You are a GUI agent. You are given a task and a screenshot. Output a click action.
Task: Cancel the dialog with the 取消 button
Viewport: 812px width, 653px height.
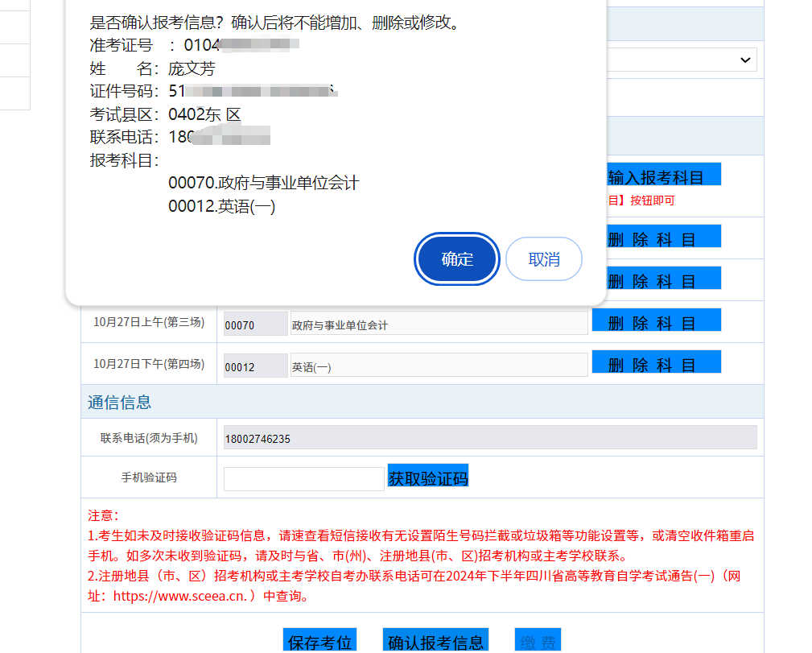point(543,259)
